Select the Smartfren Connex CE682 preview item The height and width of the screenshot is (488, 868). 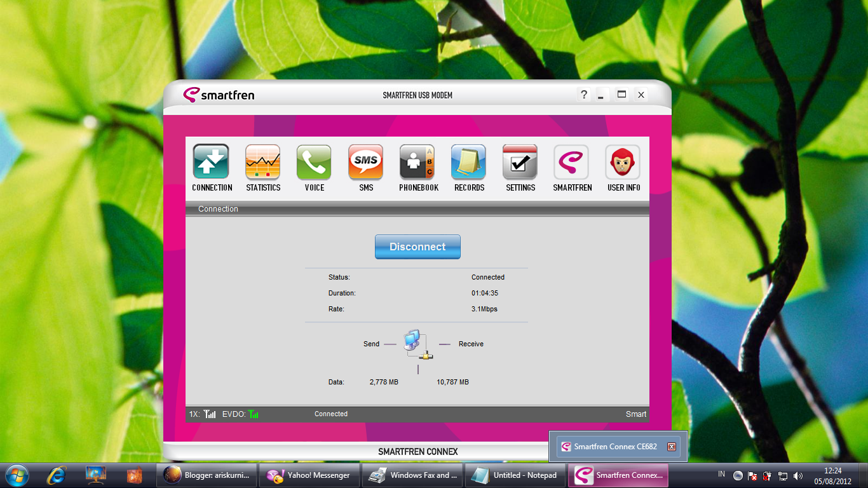tap(618, 447)
